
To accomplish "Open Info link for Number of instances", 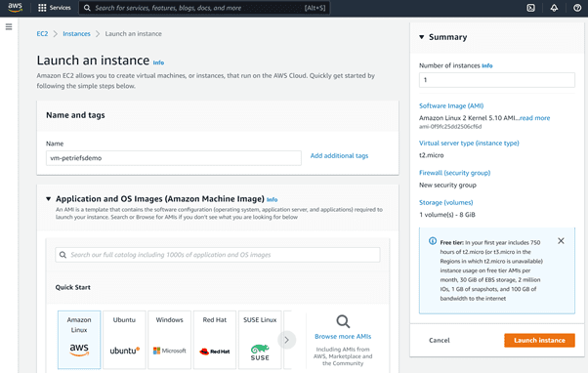I will point(487,65).
